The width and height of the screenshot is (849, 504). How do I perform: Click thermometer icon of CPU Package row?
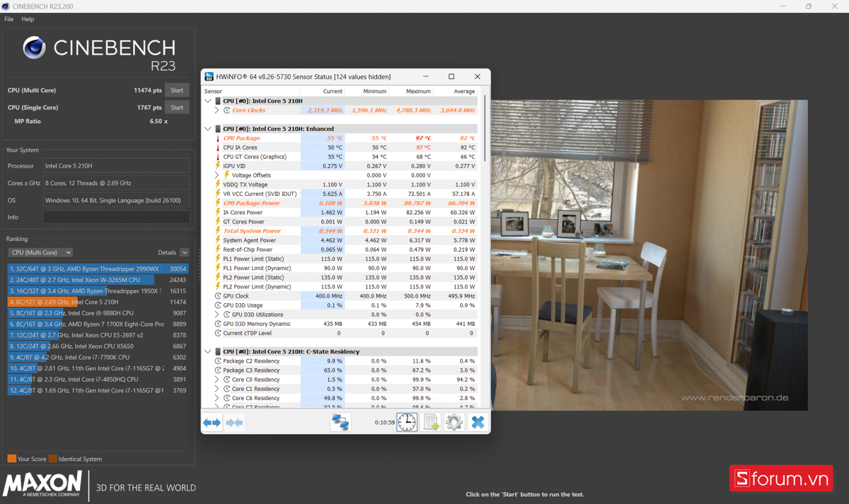pos(218,139)
